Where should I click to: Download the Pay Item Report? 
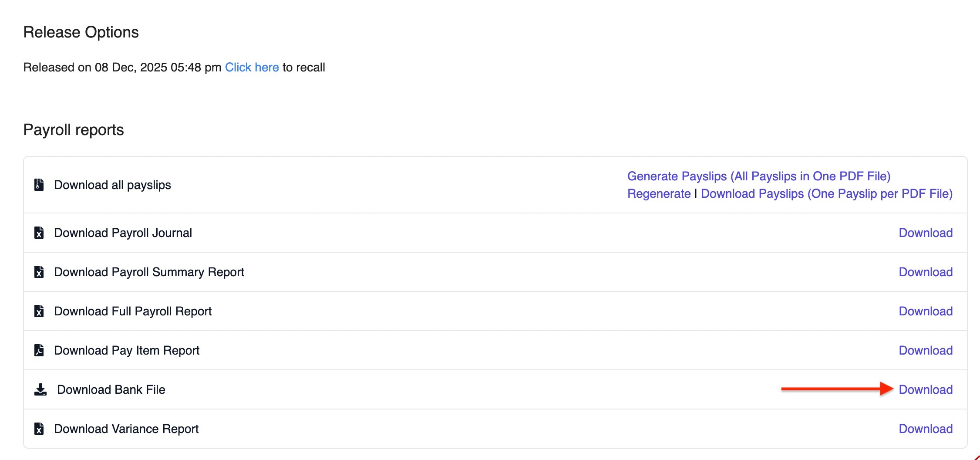(x=926, y=350)
